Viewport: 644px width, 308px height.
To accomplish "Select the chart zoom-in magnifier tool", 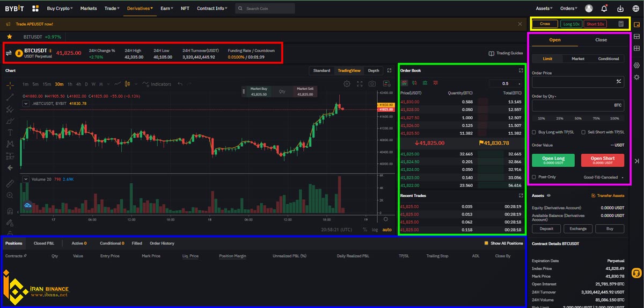I will 10,196.
